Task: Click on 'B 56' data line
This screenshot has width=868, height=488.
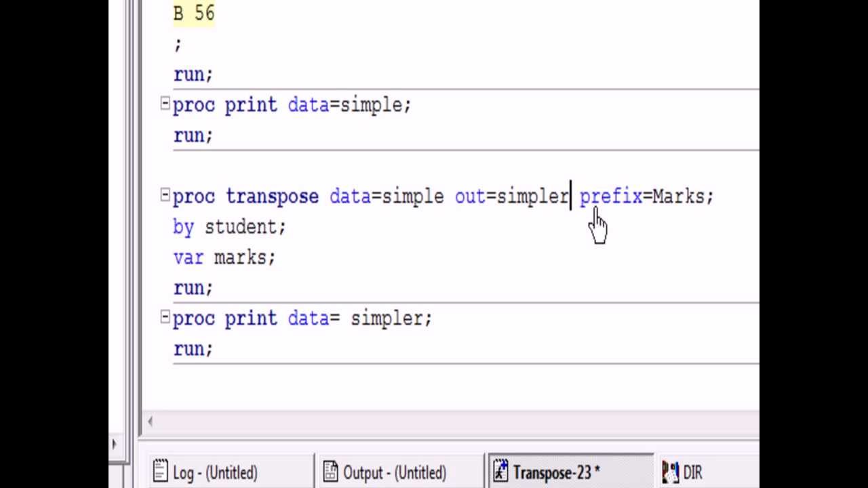Action: (x=194, y=14)
